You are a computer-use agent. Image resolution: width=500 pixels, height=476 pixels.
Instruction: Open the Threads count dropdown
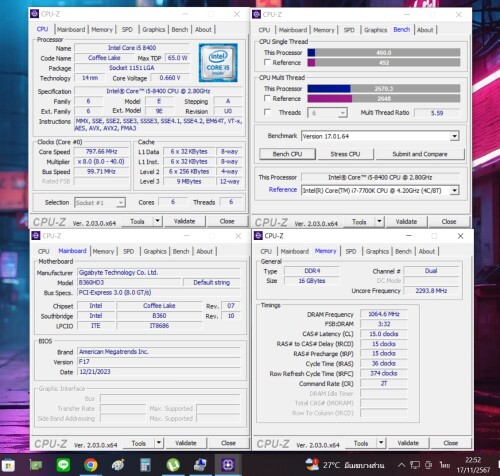coord(342,113)
